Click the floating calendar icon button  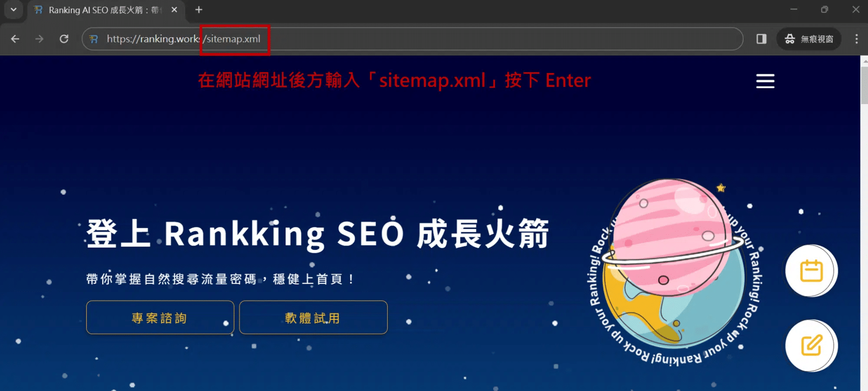click(x=811, y=271)
